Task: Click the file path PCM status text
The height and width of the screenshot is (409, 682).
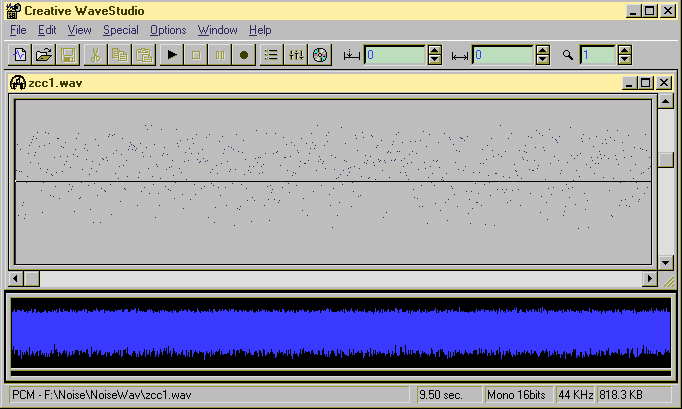Action: click(x=102, y=395)
